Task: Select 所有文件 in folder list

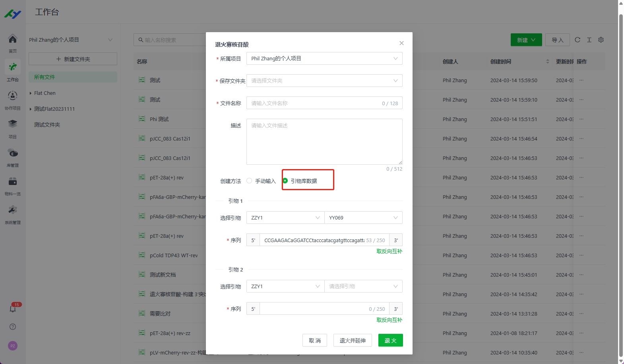Action: click(45, 77)
